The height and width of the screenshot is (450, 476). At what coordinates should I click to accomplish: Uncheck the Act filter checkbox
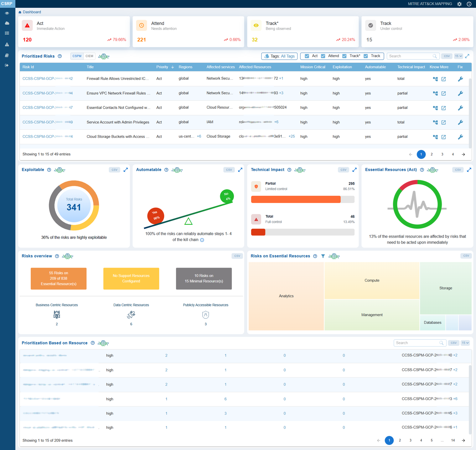(x=307, y=56)
